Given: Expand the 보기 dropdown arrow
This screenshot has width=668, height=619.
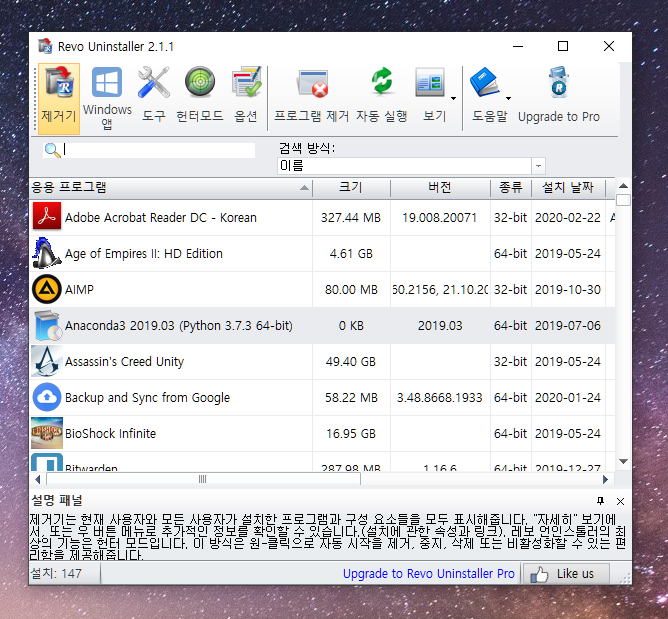Looking at the screenshot, I should [453, 98].
